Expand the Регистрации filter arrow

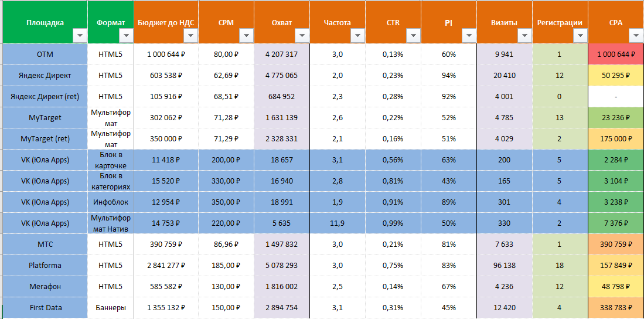point(579,36)
